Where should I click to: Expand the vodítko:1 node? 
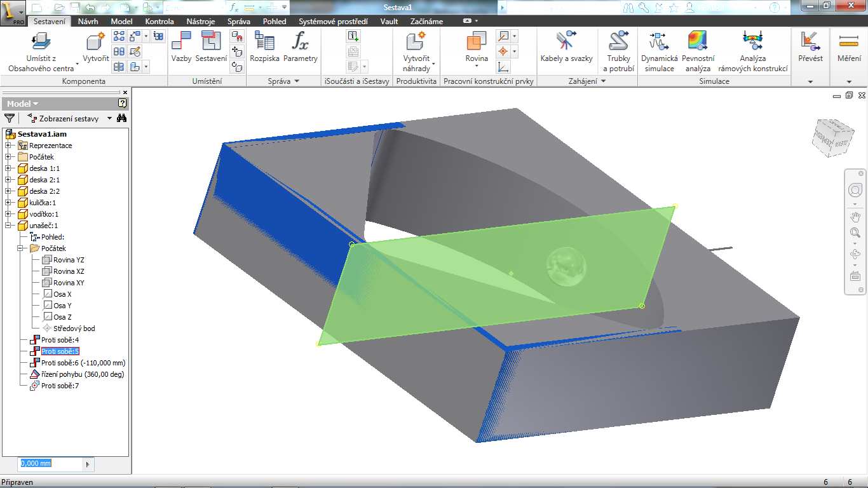[8, 214]
